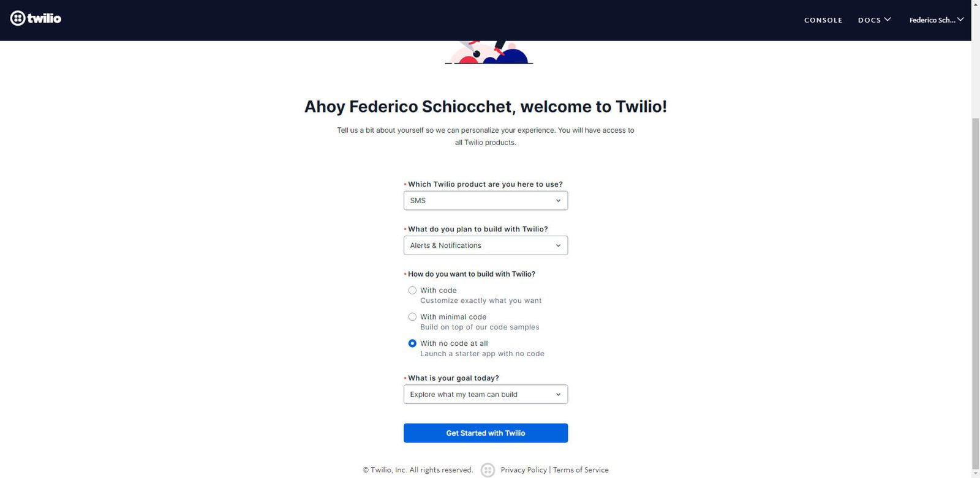
Task: Select the With code radio option
Action: click(412, 291)
